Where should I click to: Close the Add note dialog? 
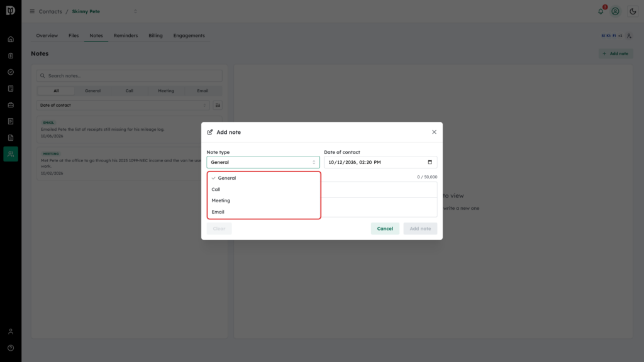pyautogui.click(x=434, y=132)
